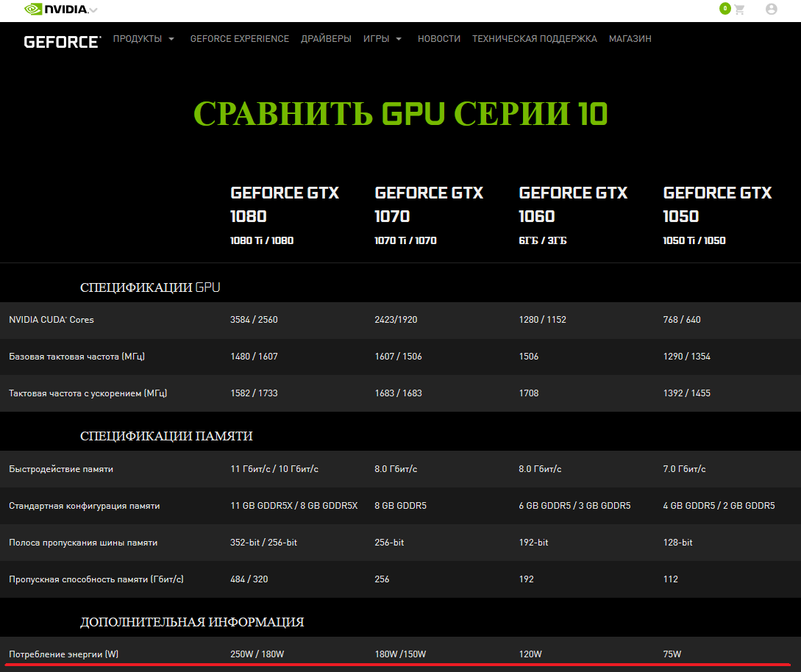Image resolution: width=801 pixels, height=672 pixels.
Task: Click the '180W /150W' power value
Action: coord(400,654)
